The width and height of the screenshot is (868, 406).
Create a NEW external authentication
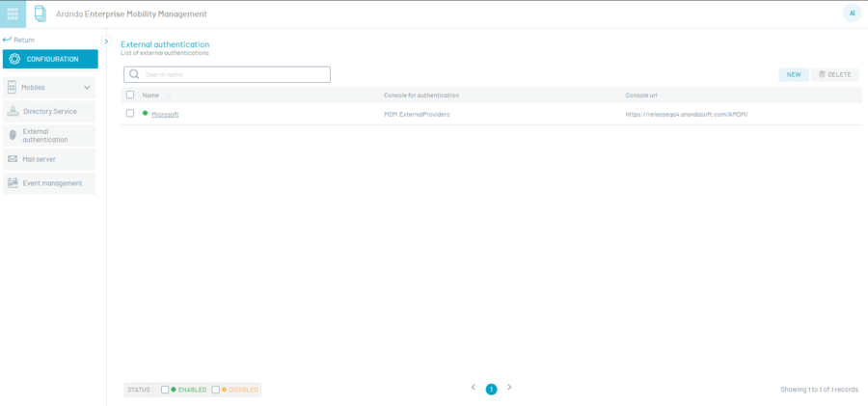794,75
